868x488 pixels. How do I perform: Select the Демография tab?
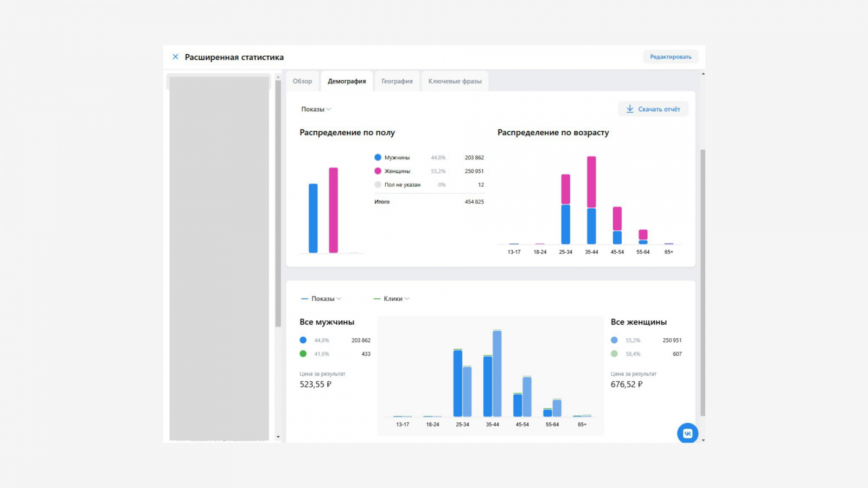(x=347, y=81)
